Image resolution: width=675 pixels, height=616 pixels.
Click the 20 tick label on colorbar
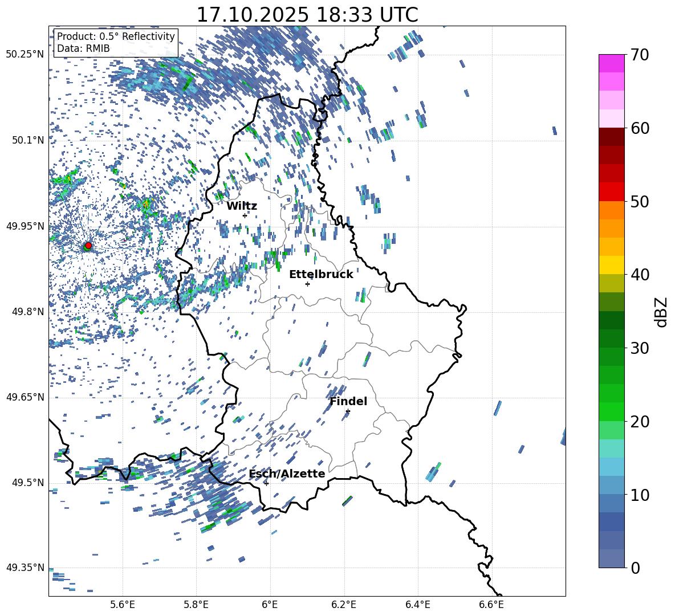point(640,421)
